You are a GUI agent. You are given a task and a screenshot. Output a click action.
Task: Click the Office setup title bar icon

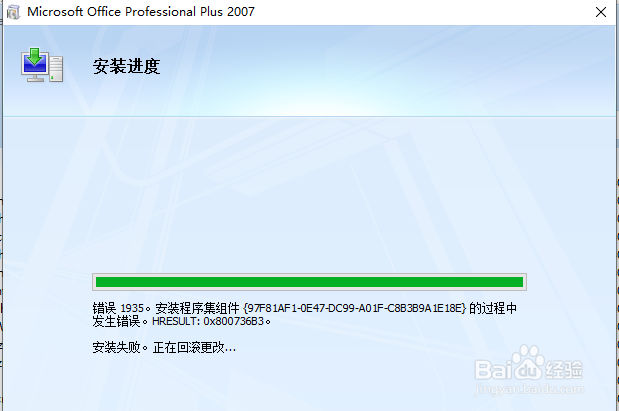(13, 12)
